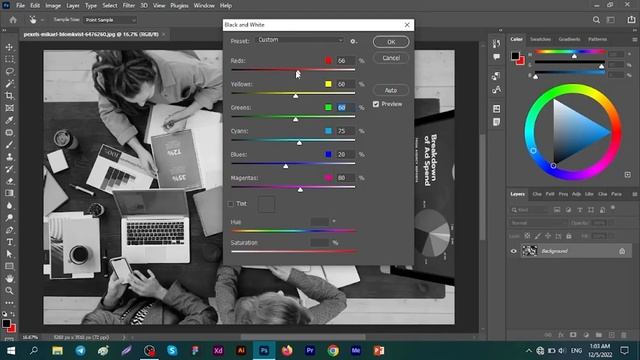Screen dimensions: 640x360
Task: Select the Hand tool
Action: coord(9,278)
